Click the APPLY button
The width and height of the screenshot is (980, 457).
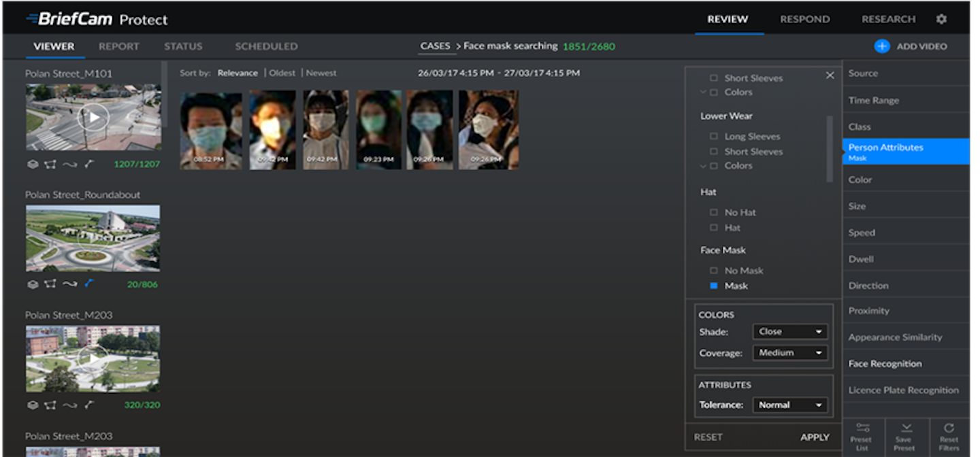pyautogui.click(x=815, y=437)
